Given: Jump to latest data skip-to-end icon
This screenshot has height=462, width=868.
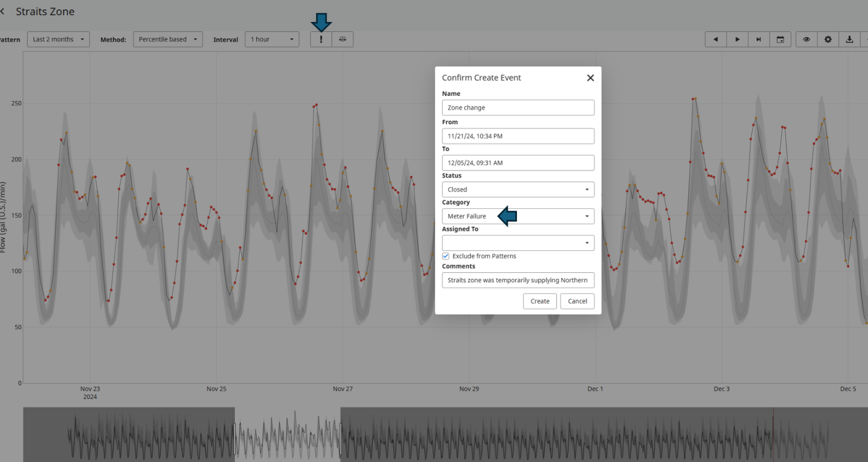Looking at the screenshot, I should coord(758,39).
